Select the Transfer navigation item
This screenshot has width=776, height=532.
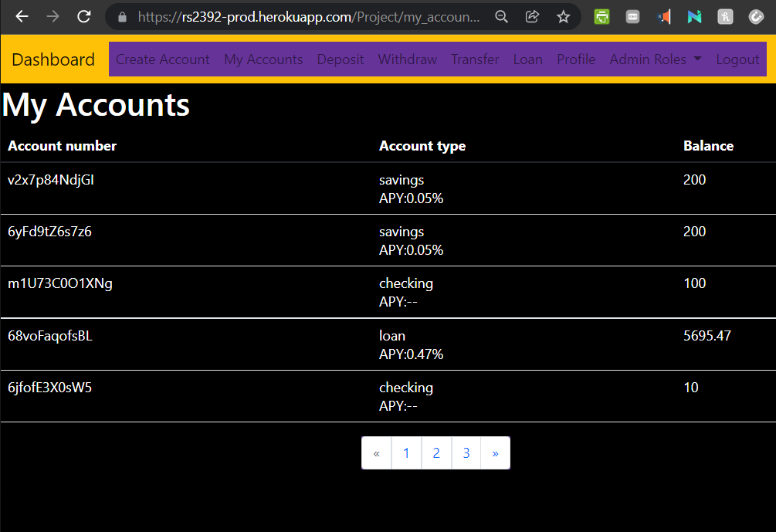coord(474,59)
